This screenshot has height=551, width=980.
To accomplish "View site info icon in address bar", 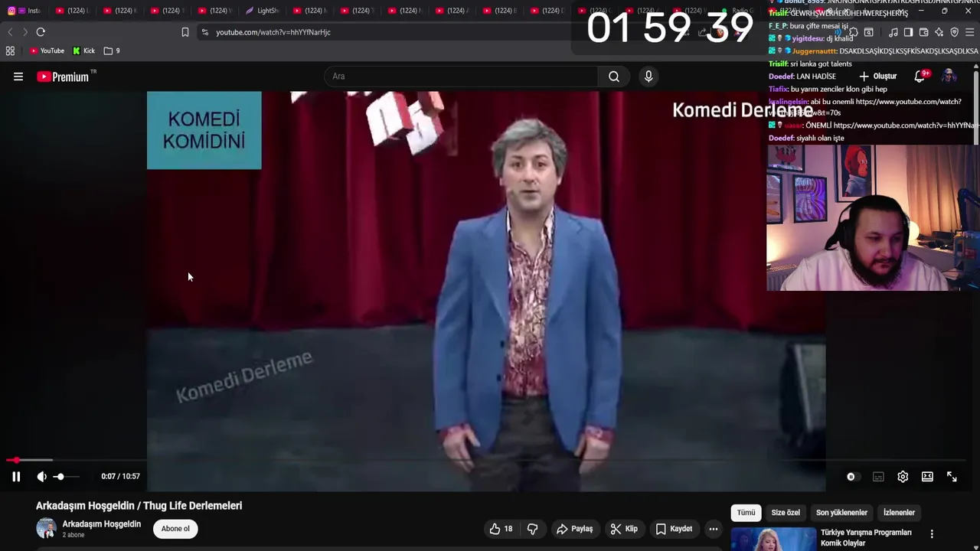I will (x=204, y=32).
